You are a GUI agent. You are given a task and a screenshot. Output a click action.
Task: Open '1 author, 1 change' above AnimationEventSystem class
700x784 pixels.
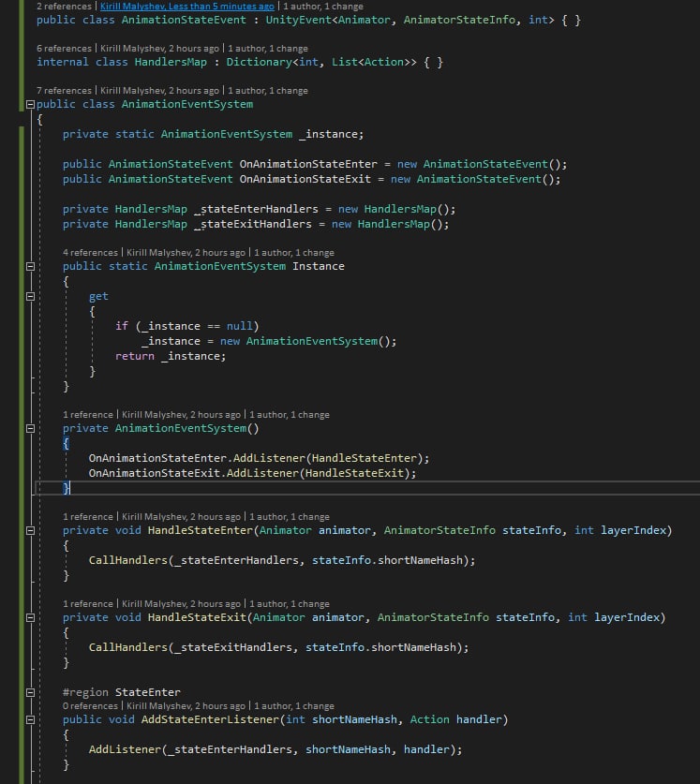(268, 91)
